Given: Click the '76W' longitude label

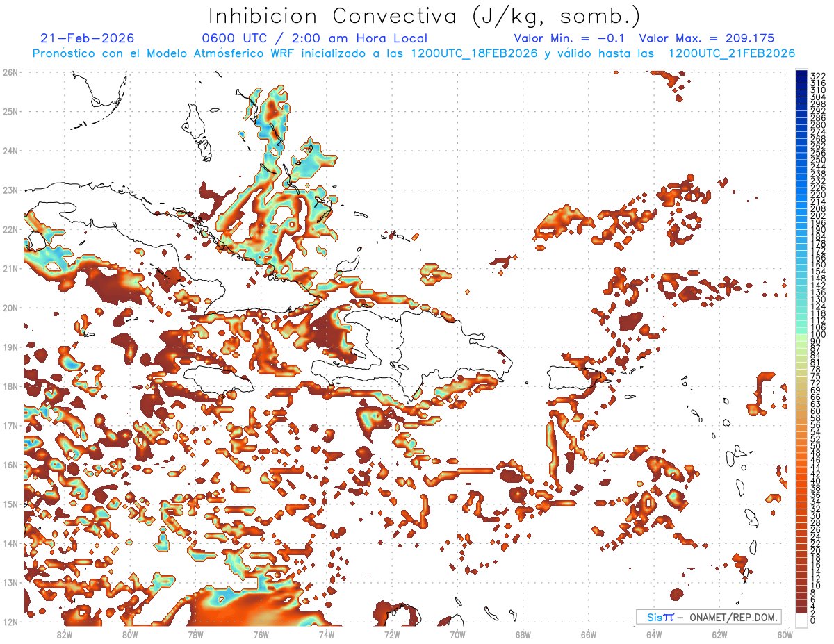Looking at the screenshot, I should click(261, 634).
